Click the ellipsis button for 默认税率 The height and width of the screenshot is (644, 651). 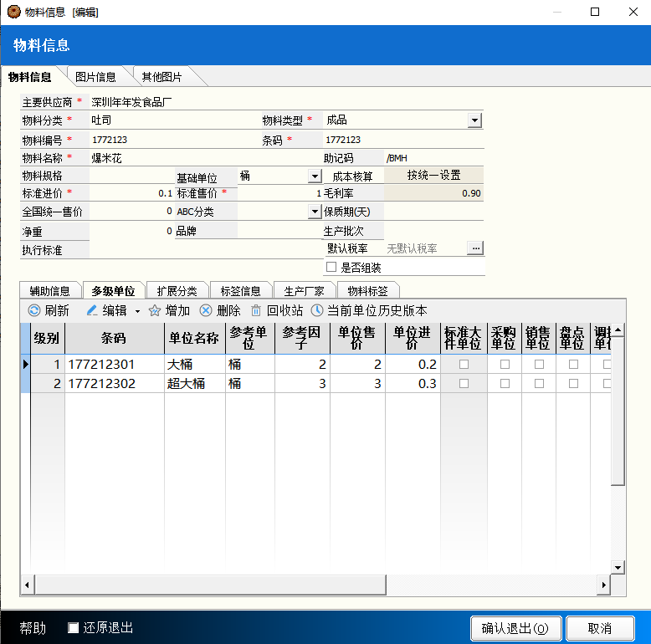pyautogui.click(x=475, y=248)
